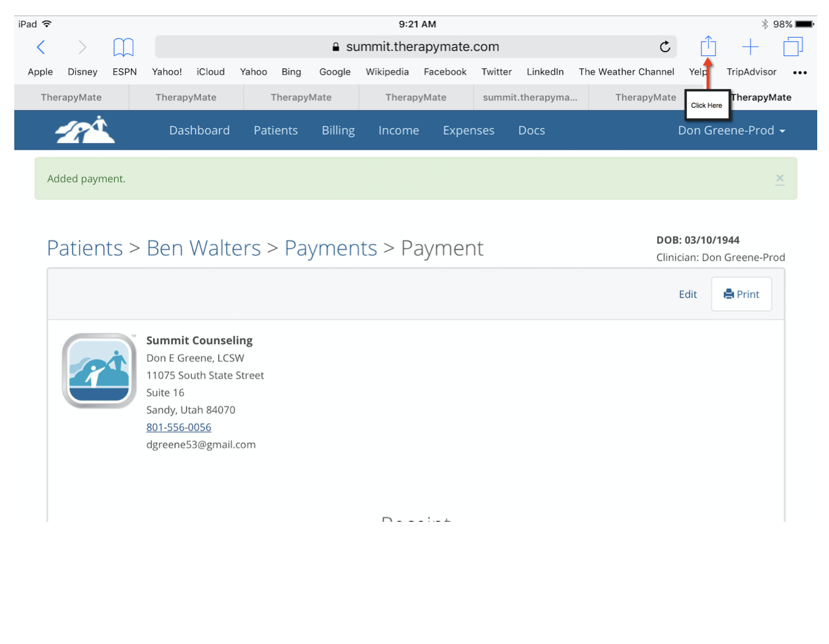The height and width of the screenshot is (644, 829).
Task: Open the LinkedIn bookmark
Action: tap(545, 72)
